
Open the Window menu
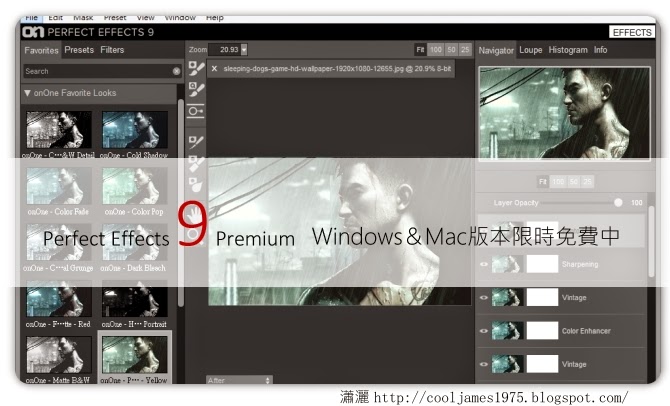180,18
